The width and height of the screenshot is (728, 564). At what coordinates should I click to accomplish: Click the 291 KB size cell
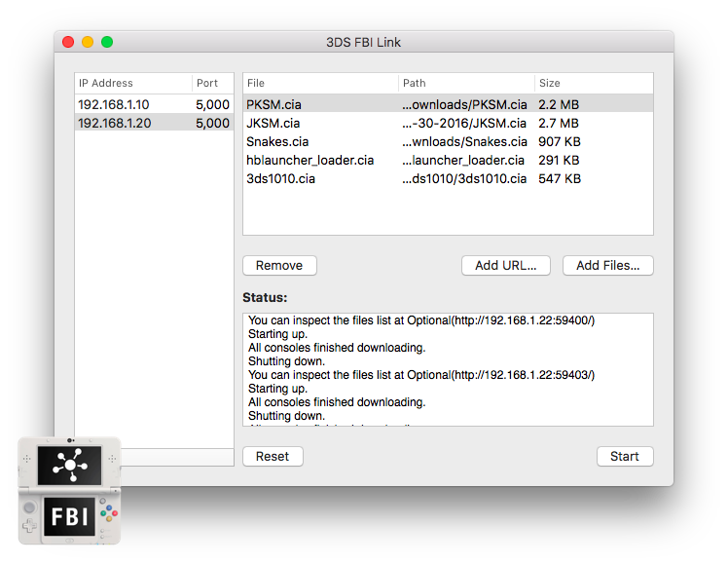(559, 161)
